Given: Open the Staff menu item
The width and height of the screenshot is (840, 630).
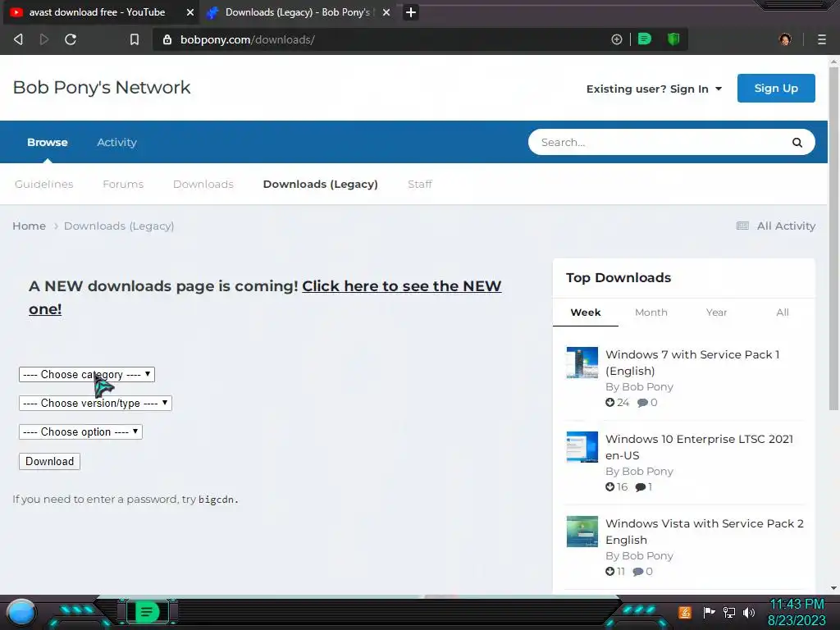Looking at the screenshot, I should [420, 185].
